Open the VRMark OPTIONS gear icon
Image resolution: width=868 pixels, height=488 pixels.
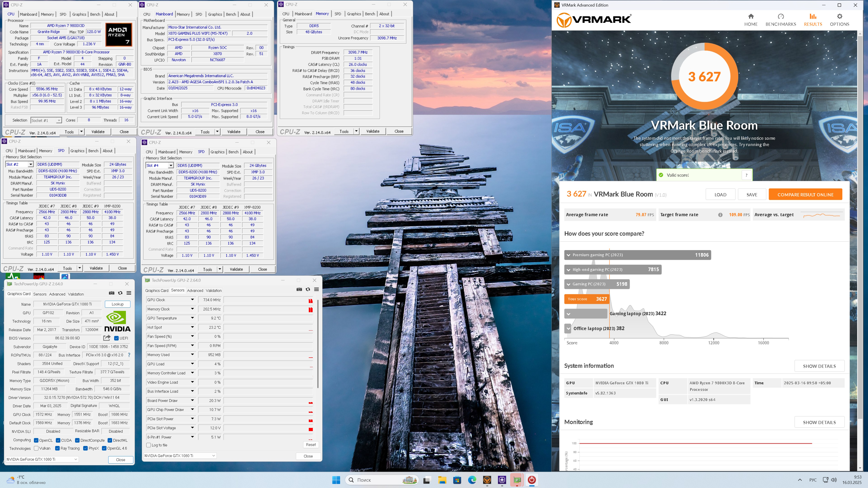(839, 16)
